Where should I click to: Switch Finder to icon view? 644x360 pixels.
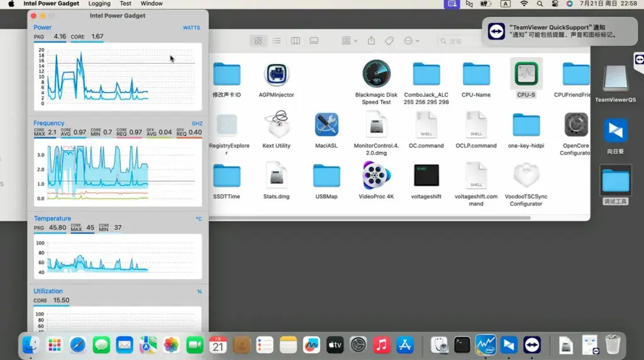pos(258,41)
